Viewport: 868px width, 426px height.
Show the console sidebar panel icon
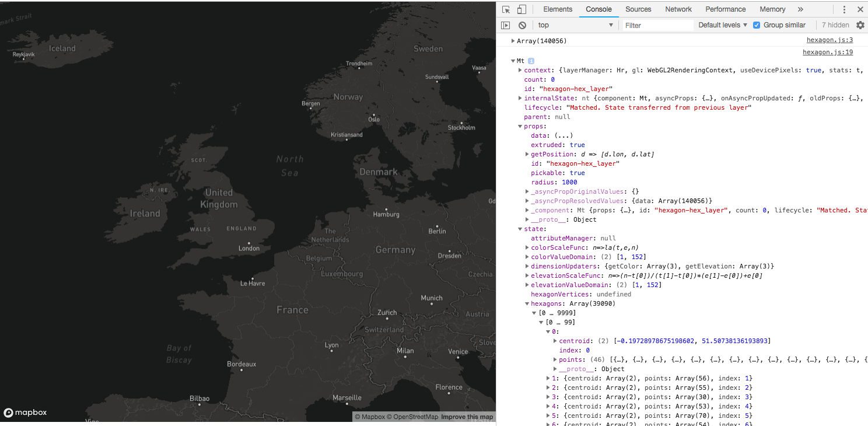click(506, 25)
